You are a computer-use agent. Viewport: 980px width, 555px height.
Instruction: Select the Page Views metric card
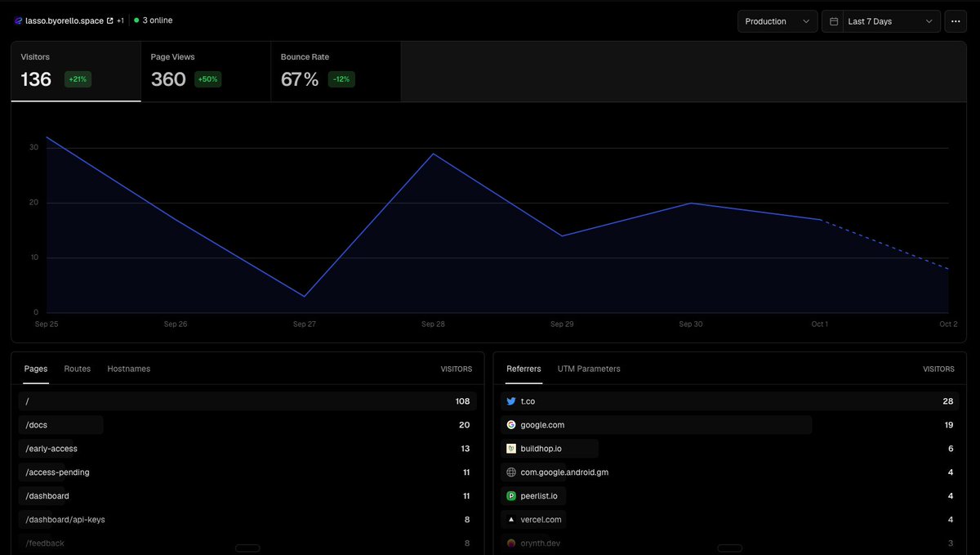point(206,72)
